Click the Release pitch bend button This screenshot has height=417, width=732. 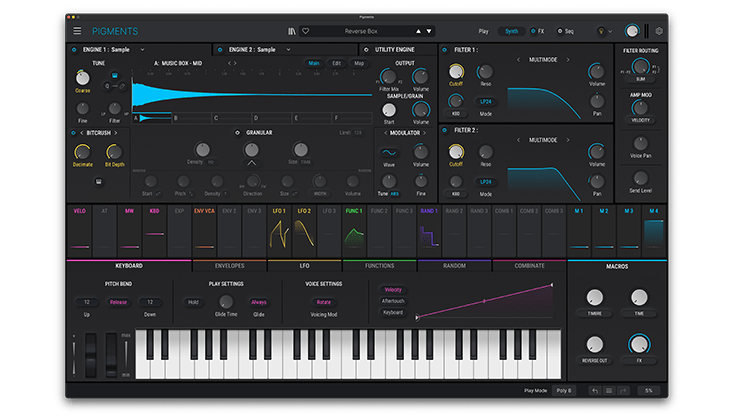[x=118, y=302]
